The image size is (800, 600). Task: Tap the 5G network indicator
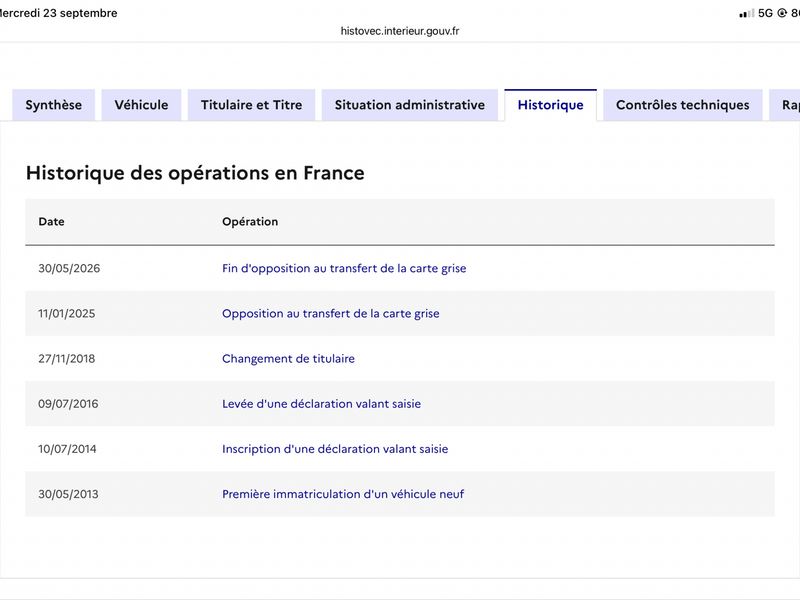765,13
